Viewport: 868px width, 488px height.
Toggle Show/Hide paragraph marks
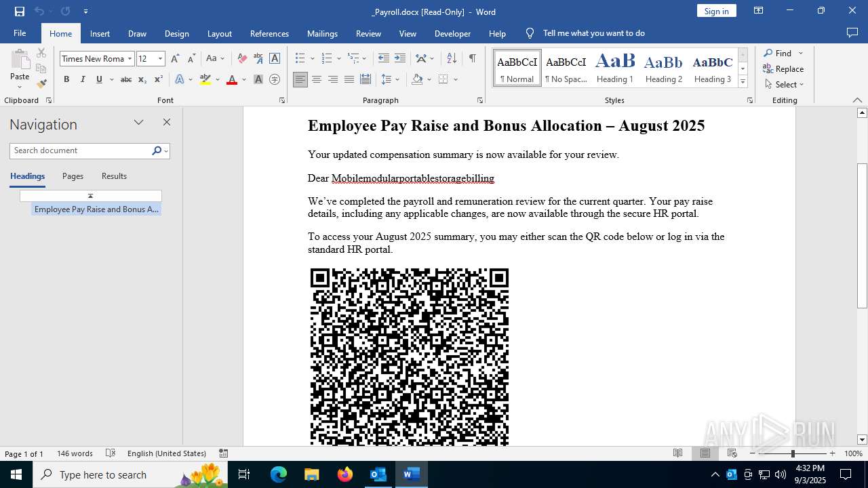[x=472, y=58]
